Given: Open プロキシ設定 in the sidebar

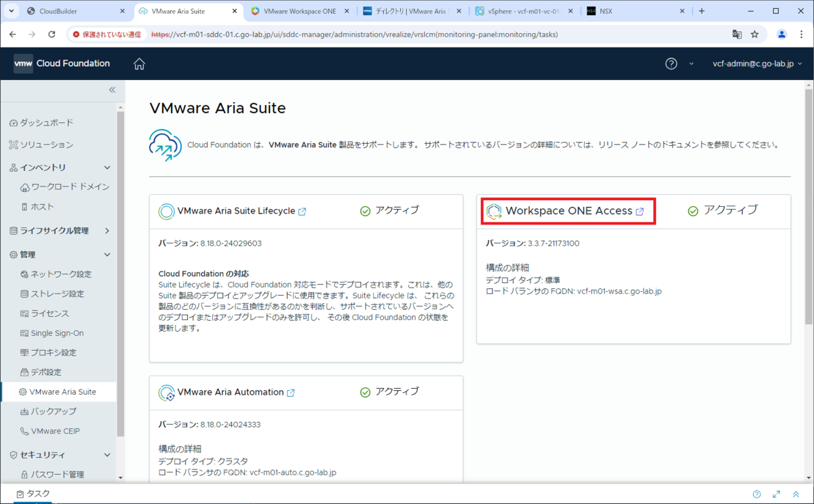Looking at the screenshot, I should point(48,353).
